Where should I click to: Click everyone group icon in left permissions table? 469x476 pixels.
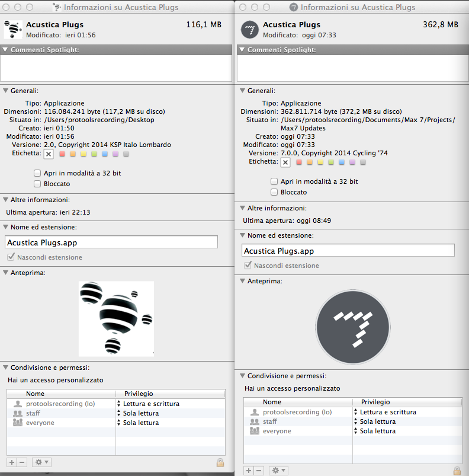click(x=18, y=423)
